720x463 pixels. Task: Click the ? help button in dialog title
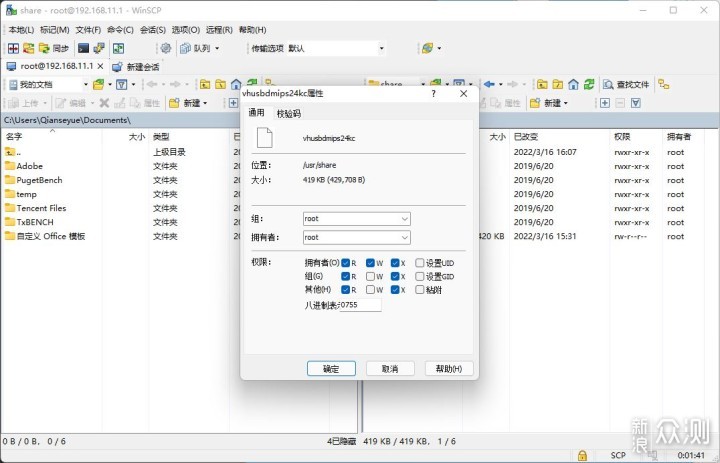point(433,94)
